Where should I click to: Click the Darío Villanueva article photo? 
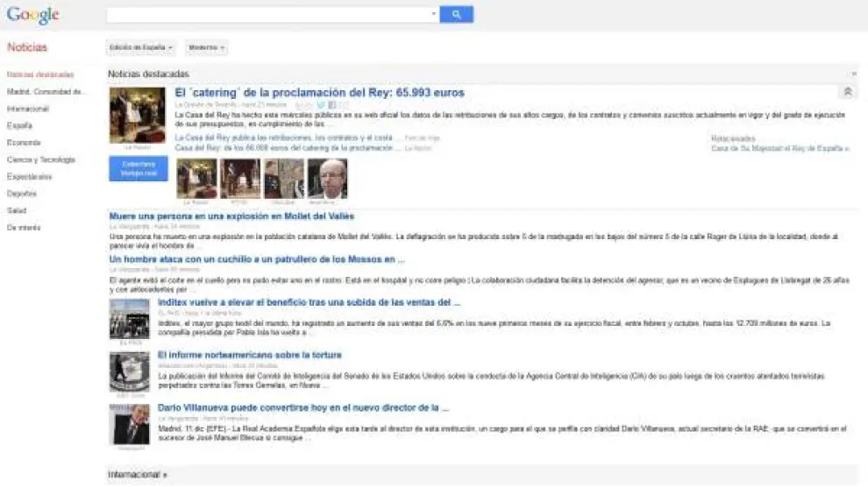point(129,424)
